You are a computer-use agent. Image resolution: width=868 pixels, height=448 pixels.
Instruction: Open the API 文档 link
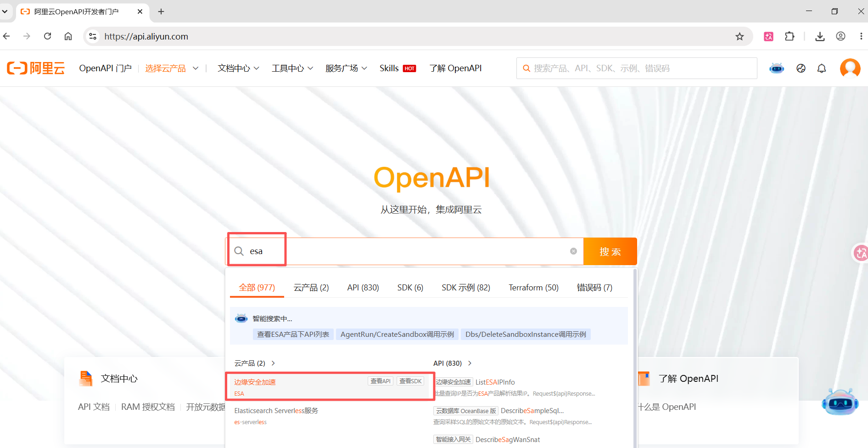tap(94, 407)
